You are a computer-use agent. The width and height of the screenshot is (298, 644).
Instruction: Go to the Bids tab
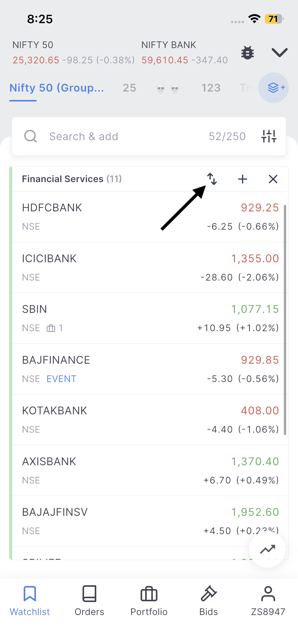[209, 601]
